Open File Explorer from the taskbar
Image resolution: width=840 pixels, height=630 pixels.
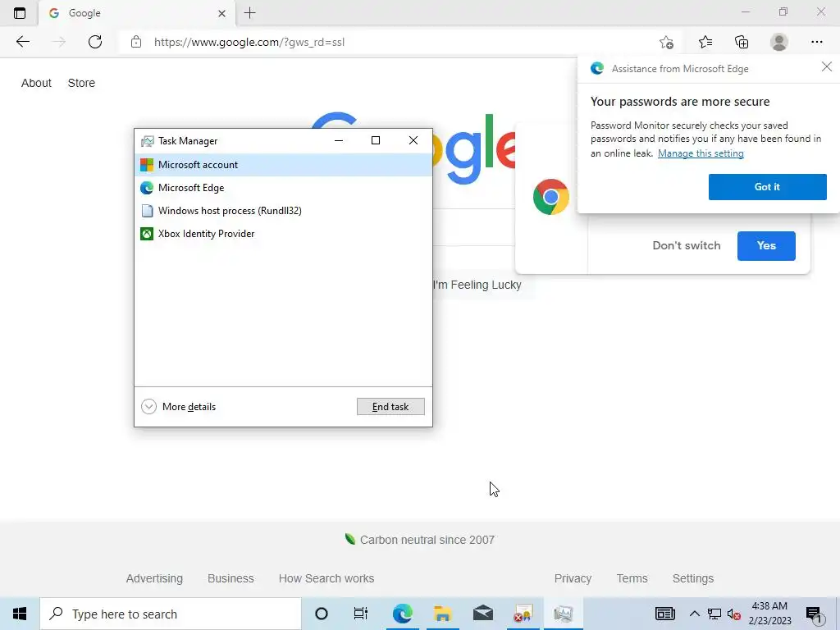[x=442, y=614]
